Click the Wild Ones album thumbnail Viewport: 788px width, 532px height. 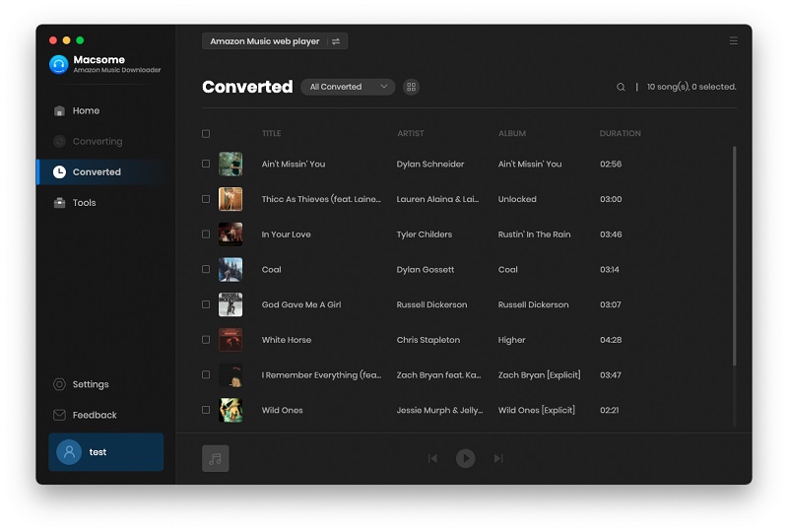click(230, 410)
